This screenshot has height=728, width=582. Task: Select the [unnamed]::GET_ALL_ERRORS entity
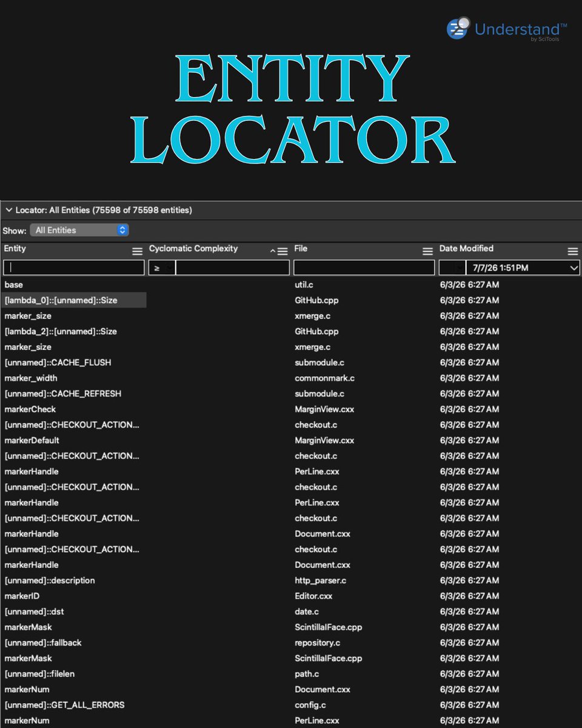[x=64, y=705]
